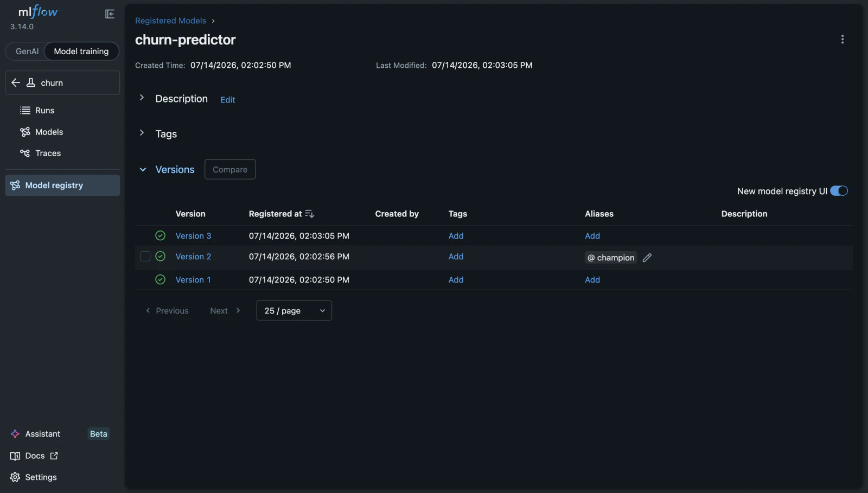Go back using the arrow beside churn
This screenshot has width=868, height=493.
click(x=16, y=82)
